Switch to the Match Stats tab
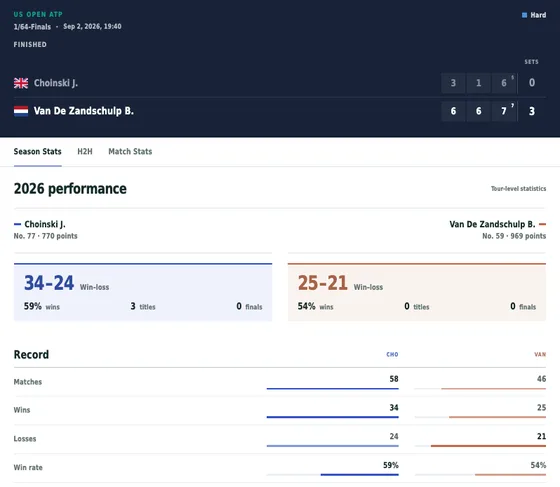 click(130, 151)
